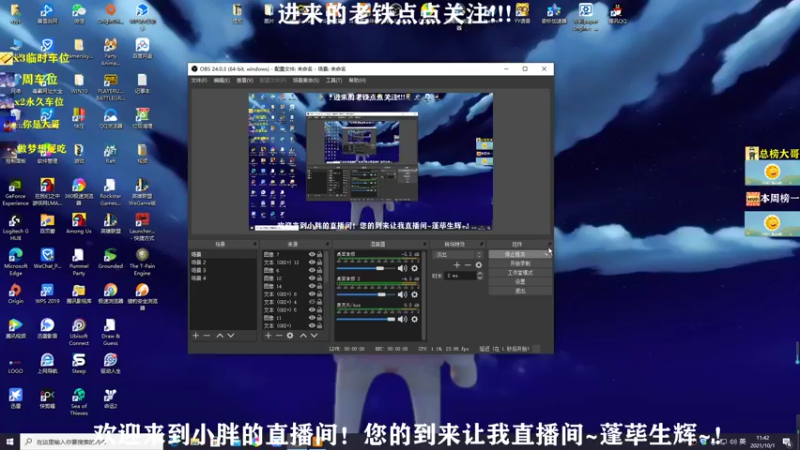This screenshot has height=450, width=800.
Task: Click the 开始录制 button
Action: [520, 263]
